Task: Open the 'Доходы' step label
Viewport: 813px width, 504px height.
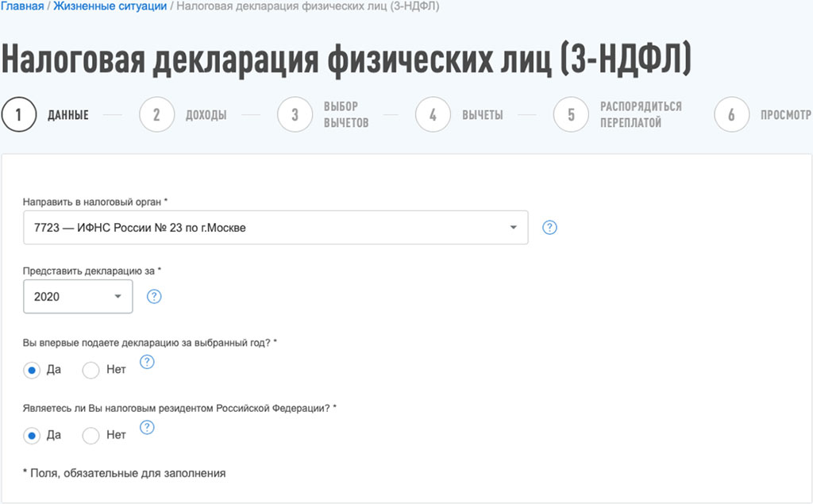Action: tap(206, 115)
